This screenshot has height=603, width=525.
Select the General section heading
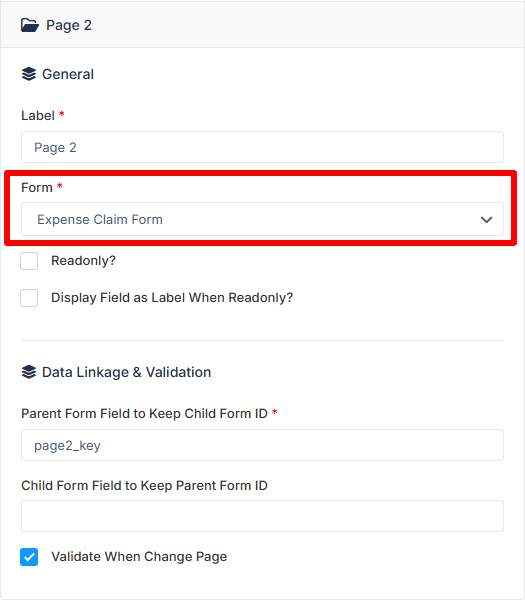click(68, 74)
